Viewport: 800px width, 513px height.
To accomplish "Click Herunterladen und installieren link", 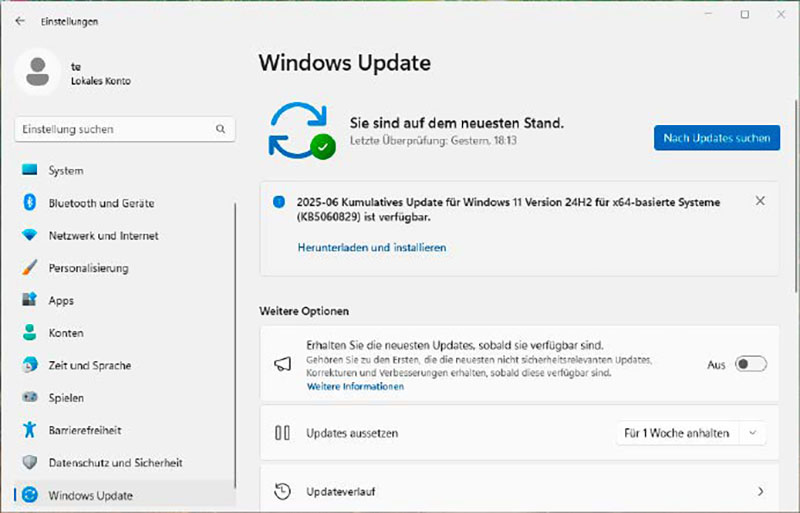I will [x=372, y=248].
